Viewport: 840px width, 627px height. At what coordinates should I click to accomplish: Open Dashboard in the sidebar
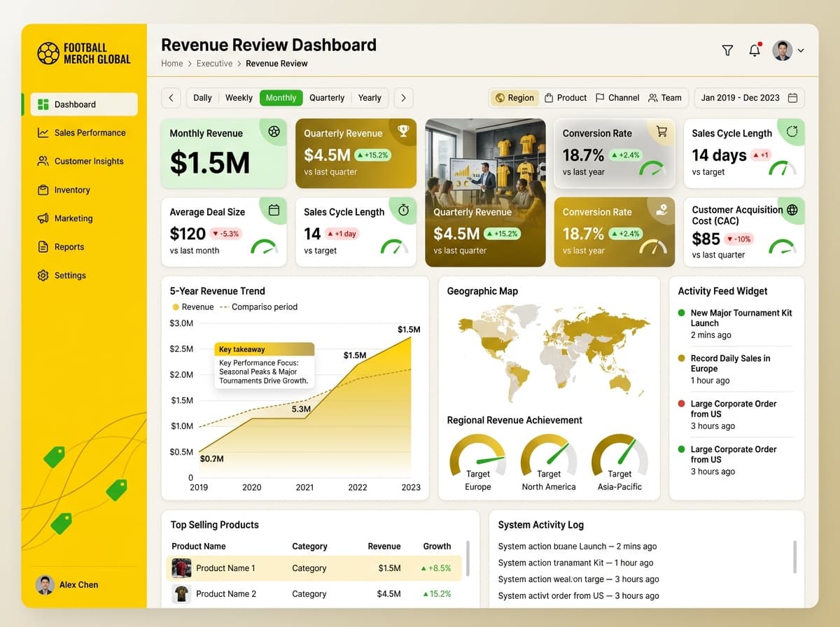tap(85, 104)
